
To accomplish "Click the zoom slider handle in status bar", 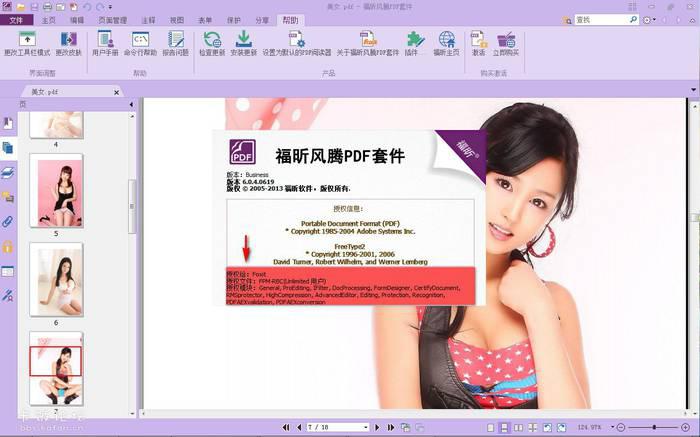I will (654, 427).
